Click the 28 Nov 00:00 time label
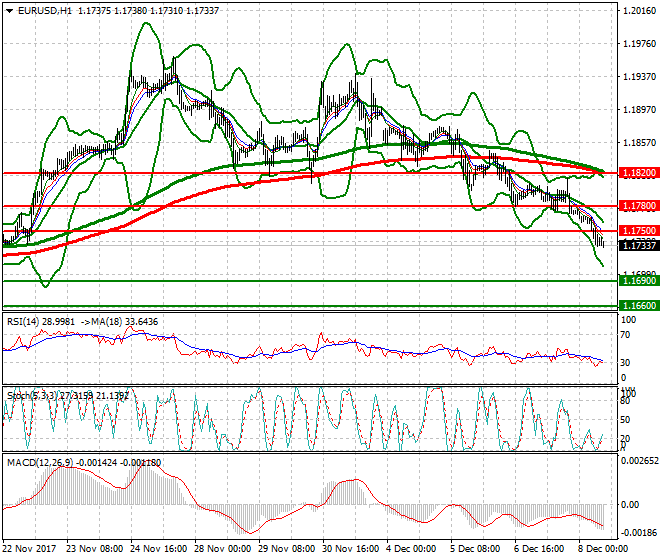This screenshot has width=660, height=560. click(223, 549)
